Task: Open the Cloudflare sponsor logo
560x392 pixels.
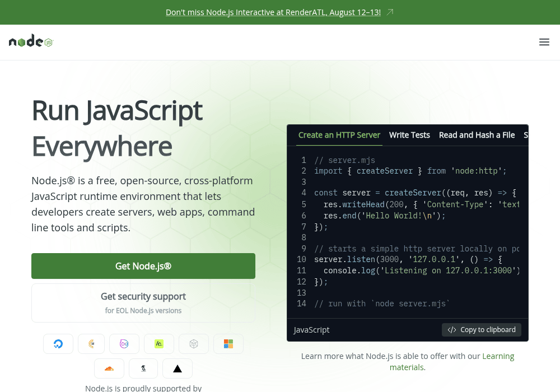Action: (x=109, y=368)
